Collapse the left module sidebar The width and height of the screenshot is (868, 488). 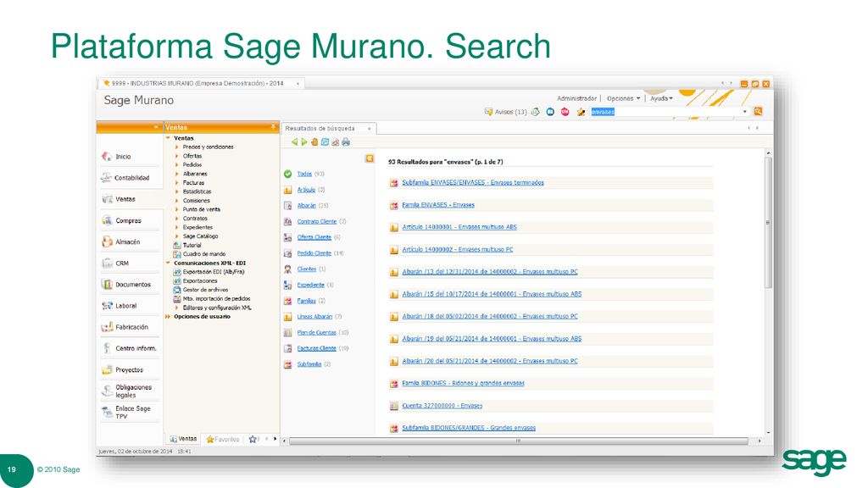pos(156,127)
